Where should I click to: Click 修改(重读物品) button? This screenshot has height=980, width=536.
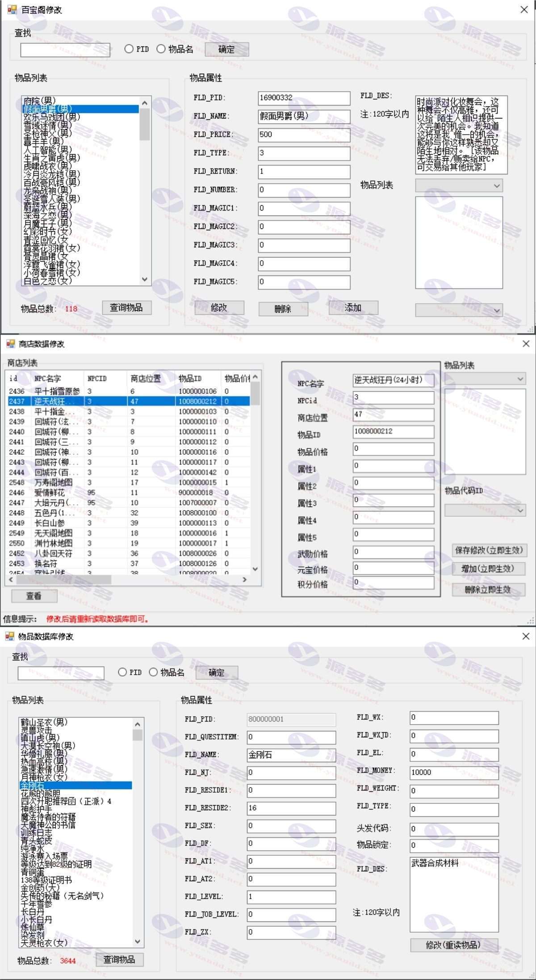pyautogui.click(x=454, y=945)
